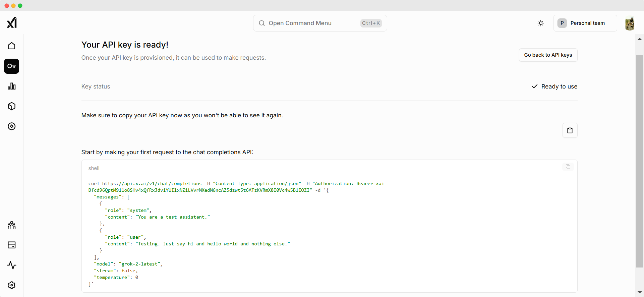Close the window with red button
The width and height of the screenshot is (644, 297).
pyautogui.click(x=7, y=6)
